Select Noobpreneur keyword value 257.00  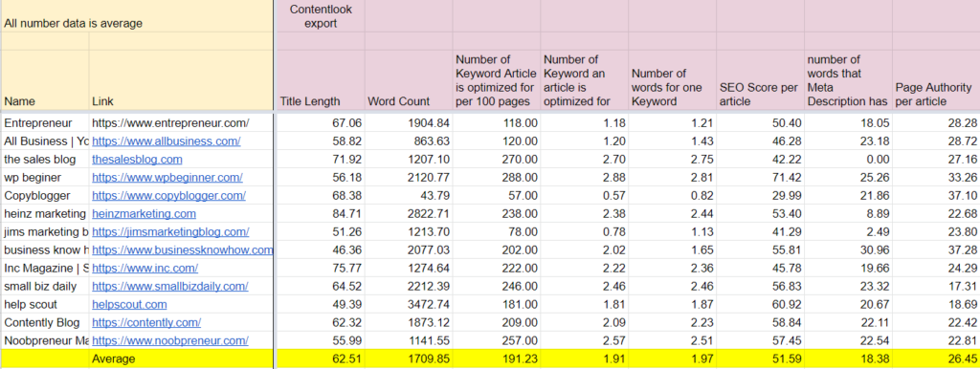point(497,341)
